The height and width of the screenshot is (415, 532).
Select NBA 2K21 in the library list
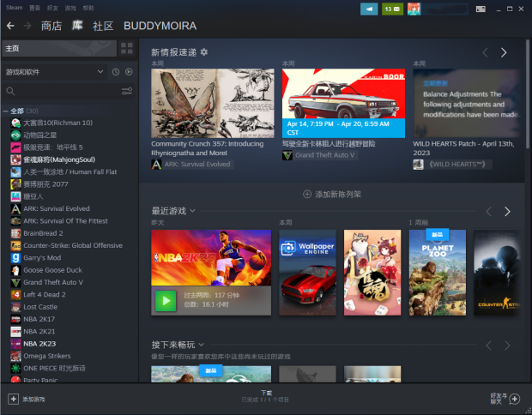tap(39, 332)
